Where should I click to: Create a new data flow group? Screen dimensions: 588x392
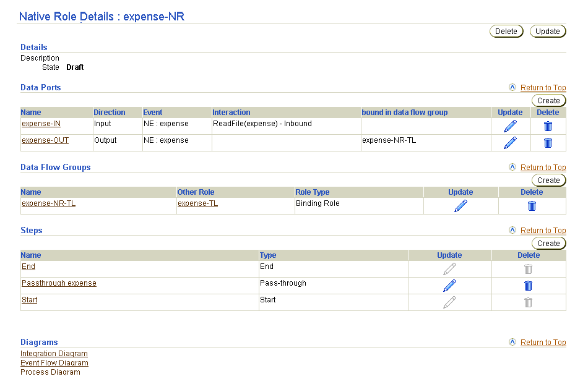click(x=548, y=181)
